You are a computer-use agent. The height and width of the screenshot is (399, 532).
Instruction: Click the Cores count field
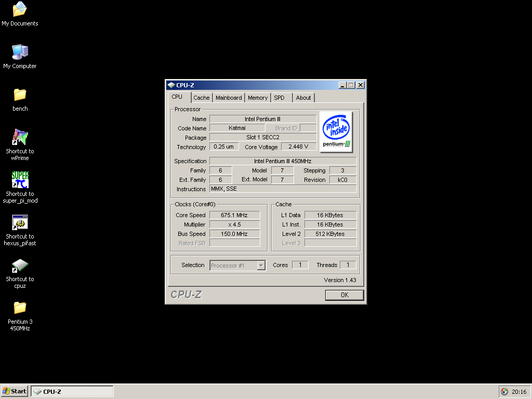click(x=300, y=265)
